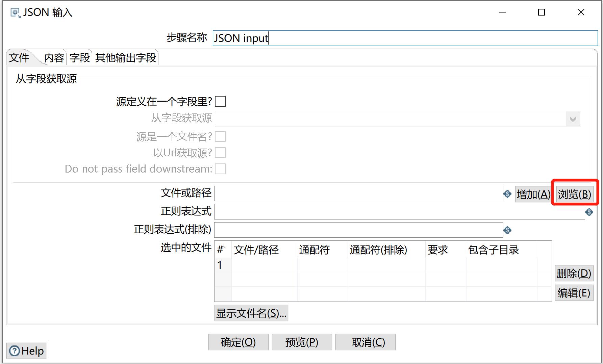Click 文件/路径 column header
This screenshot has width=603, height=364.
(265, 250)
